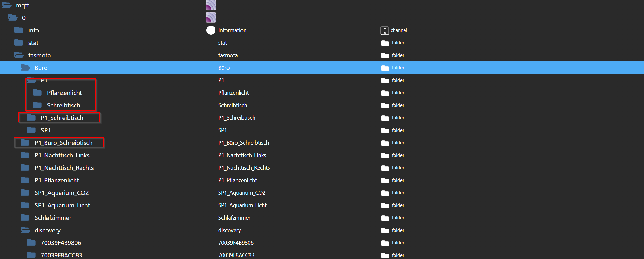Select the Schreibtisch tree entry under P1
Screen dimensions: 644x259
click(x=64, y=105)
